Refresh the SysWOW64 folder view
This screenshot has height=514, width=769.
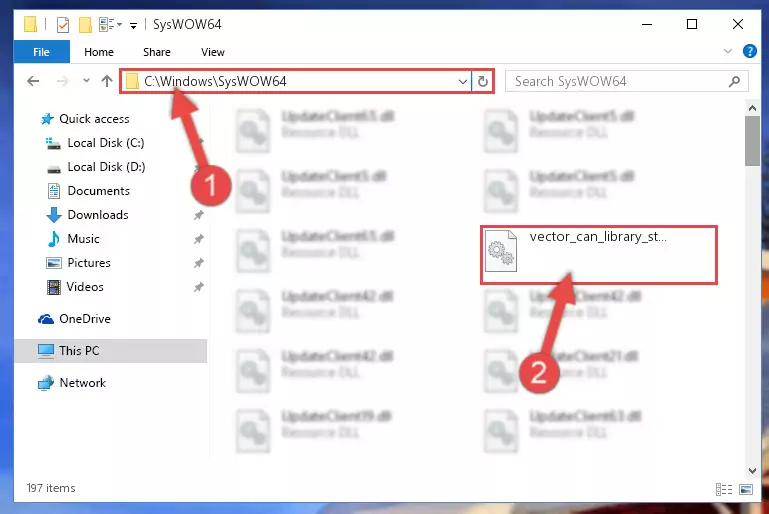tap(483, 81)
